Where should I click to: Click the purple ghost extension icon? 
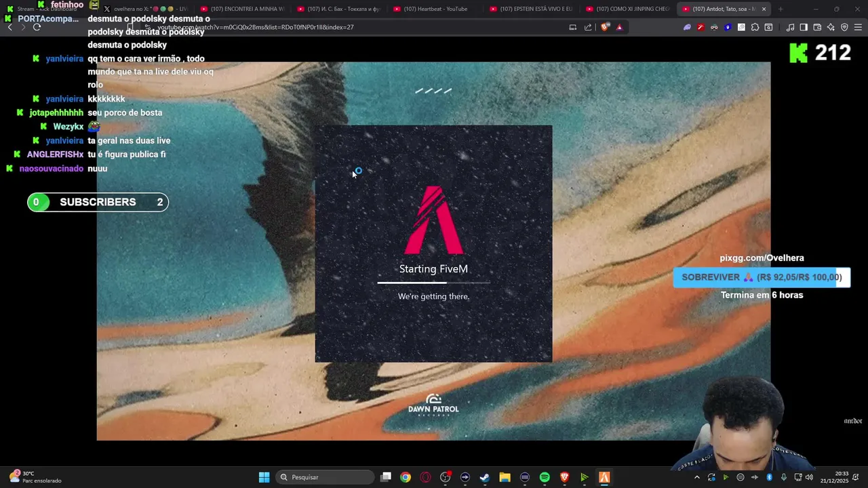[x=687, y=27]
